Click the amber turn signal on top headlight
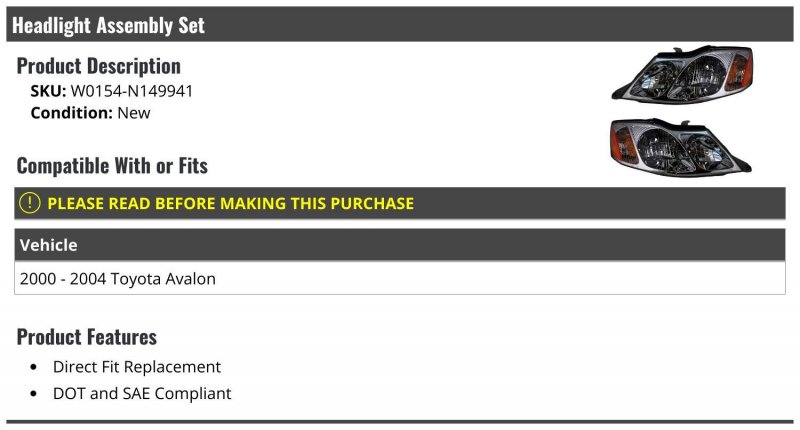Image resolution: width=800 pixels, height=430 pixels. coord(739,70)
